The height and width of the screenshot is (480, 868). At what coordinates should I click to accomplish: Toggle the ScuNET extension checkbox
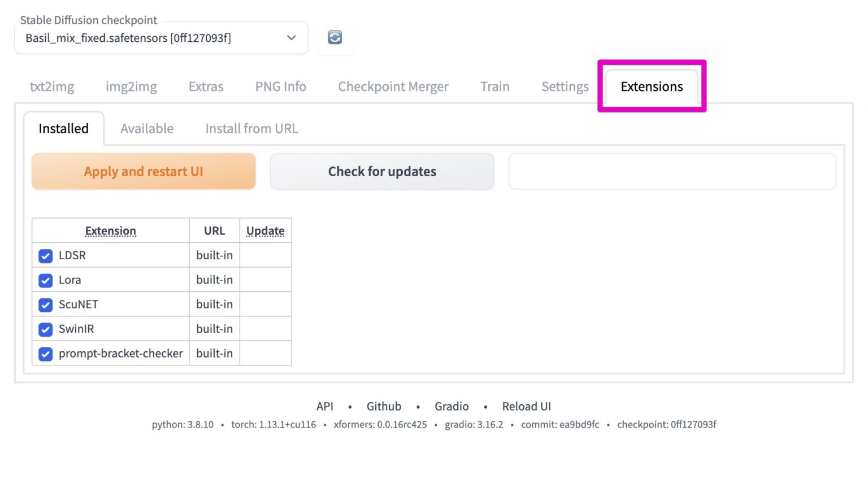(45, 305)
